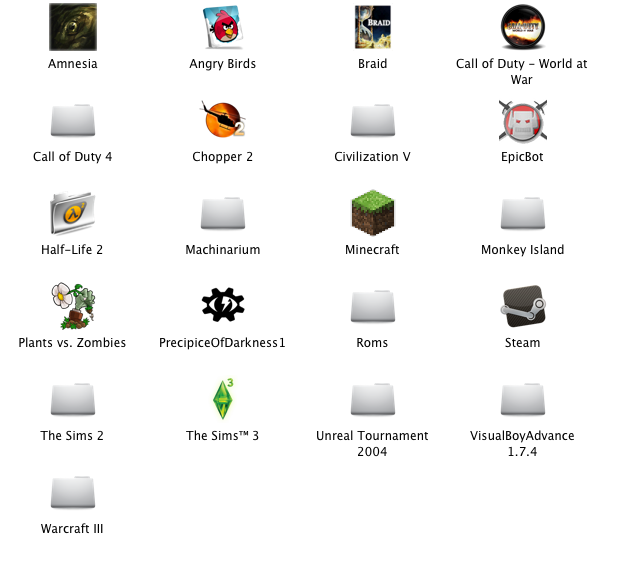This screenshot has height=571, width=627.
Task: Select the Call of Duty 4 folder
Action: 72,121
